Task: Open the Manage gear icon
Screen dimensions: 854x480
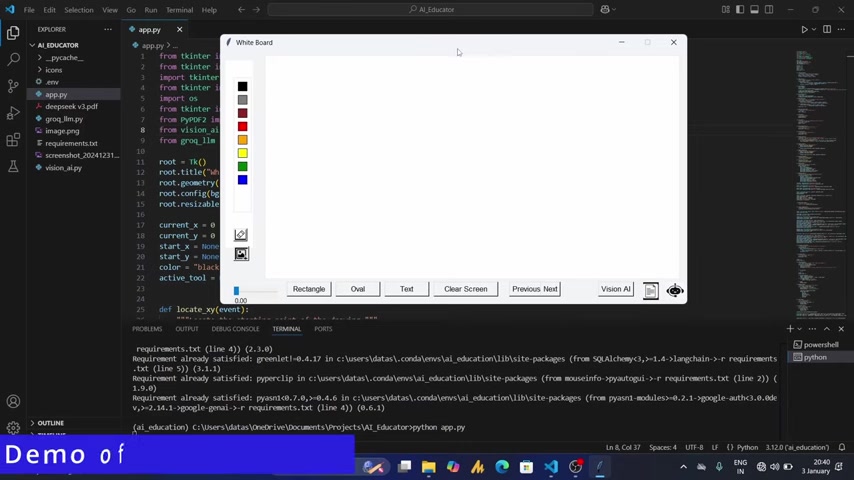Action: (13, 428)
